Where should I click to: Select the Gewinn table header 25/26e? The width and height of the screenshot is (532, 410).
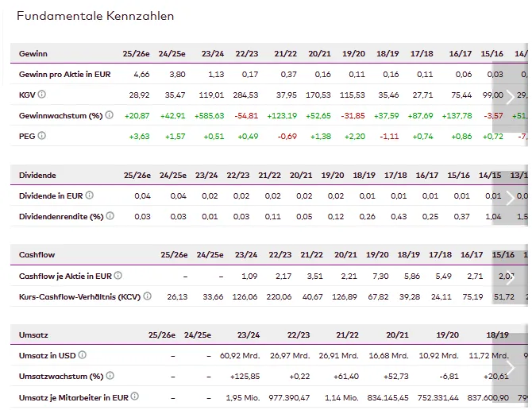coord(136,53)
